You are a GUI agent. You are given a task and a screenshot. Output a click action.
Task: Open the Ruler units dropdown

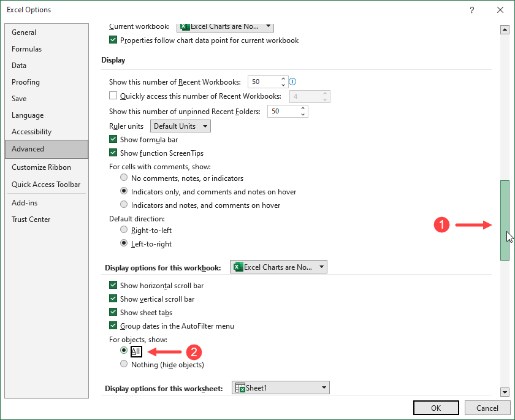[x=204, y=126]
